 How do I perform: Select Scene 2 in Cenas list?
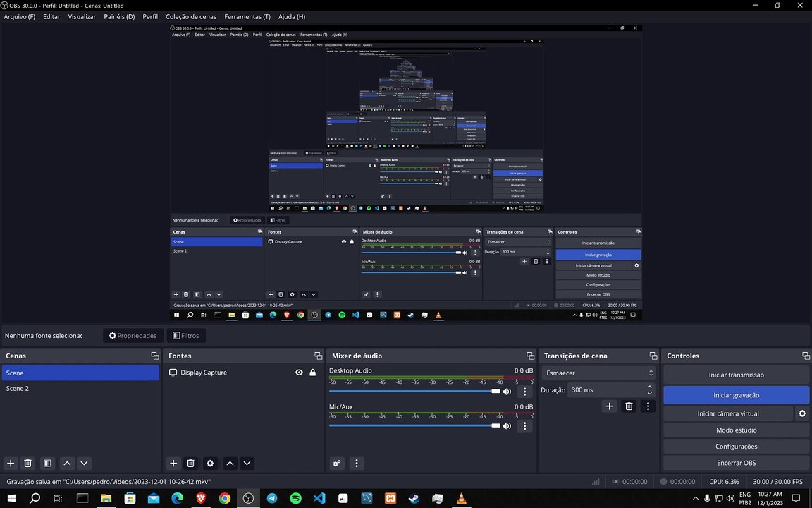(80, 388)
